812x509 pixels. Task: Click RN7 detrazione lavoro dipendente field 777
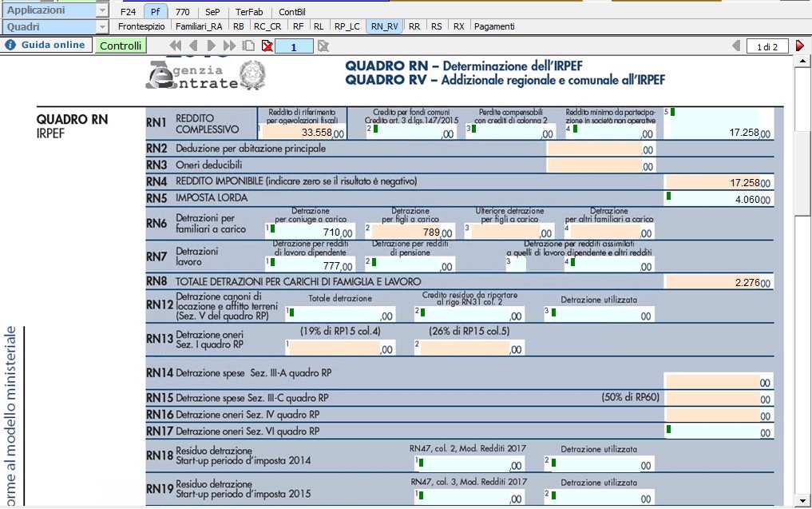tap(310, 264)
